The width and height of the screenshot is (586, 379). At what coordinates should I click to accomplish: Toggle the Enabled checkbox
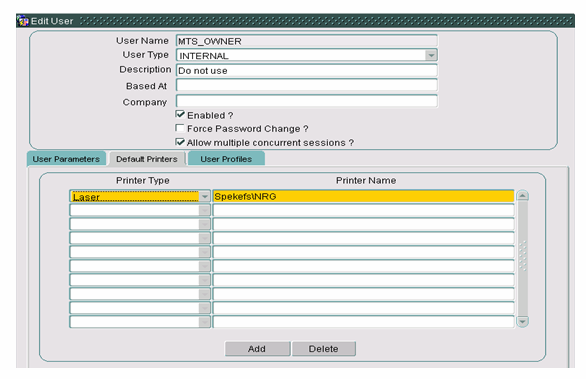tap(180, 115)
